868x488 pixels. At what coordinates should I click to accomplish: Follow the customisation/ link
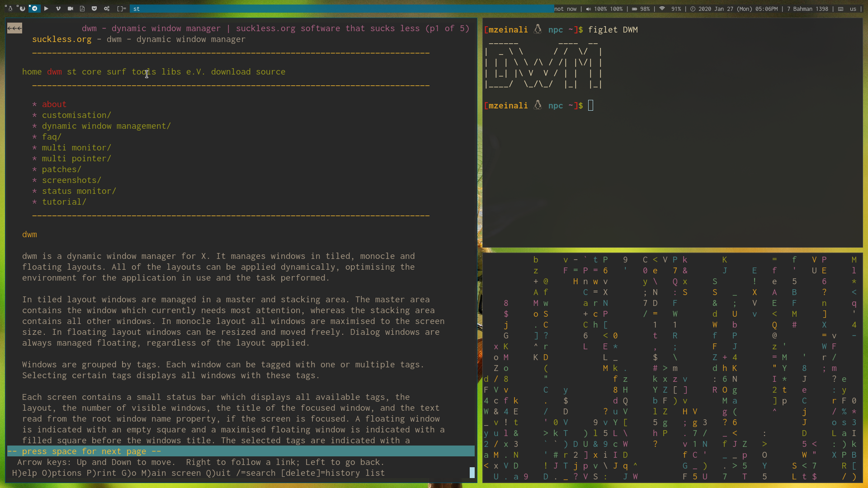point(76,115)
